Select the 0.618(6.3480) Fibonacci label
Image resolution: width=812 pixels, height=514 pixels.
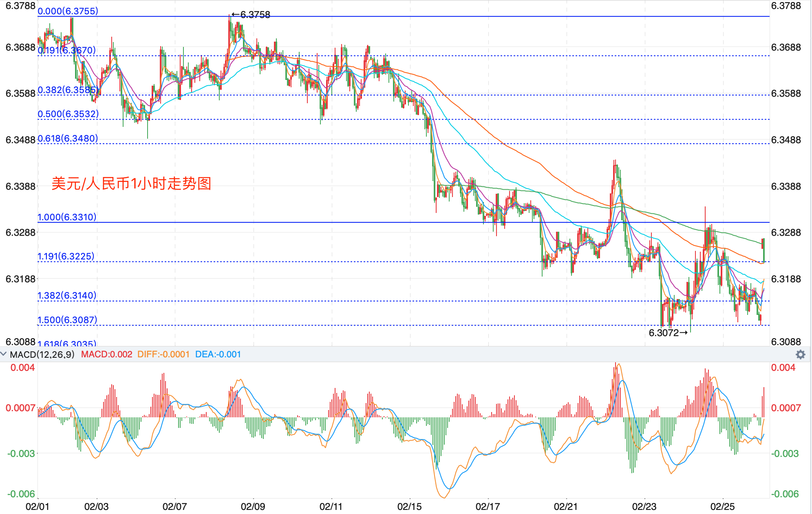tap(68, 139)
